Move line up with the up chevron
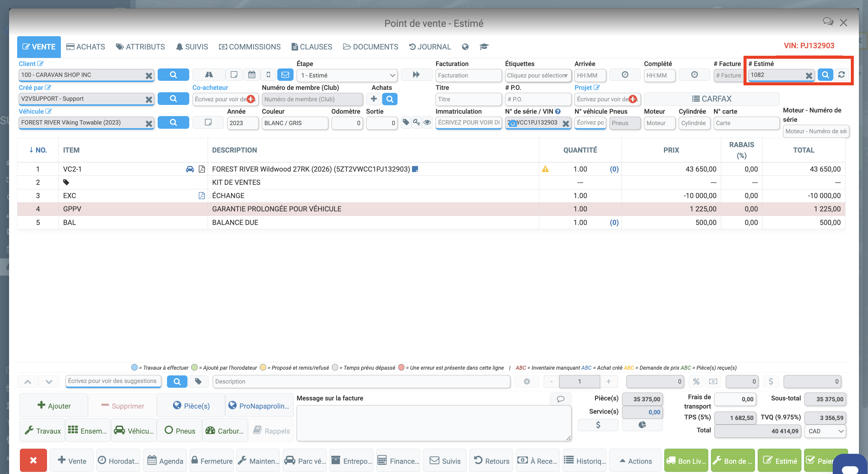868x474 pixels. point(28,382)
